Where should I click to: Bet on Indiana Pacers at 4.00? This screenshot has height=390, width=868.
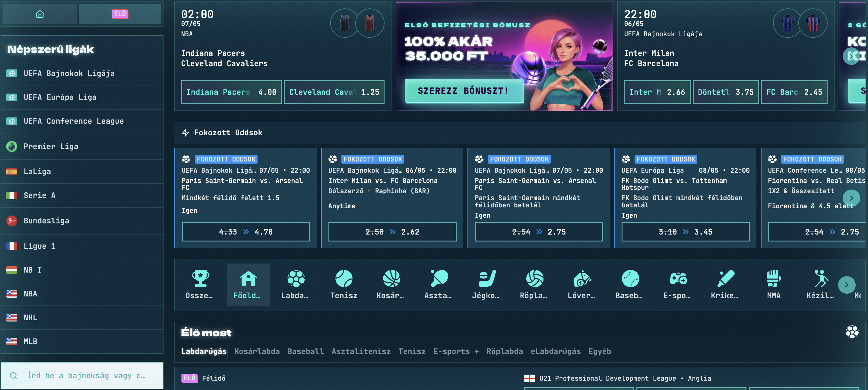point(231,92)
